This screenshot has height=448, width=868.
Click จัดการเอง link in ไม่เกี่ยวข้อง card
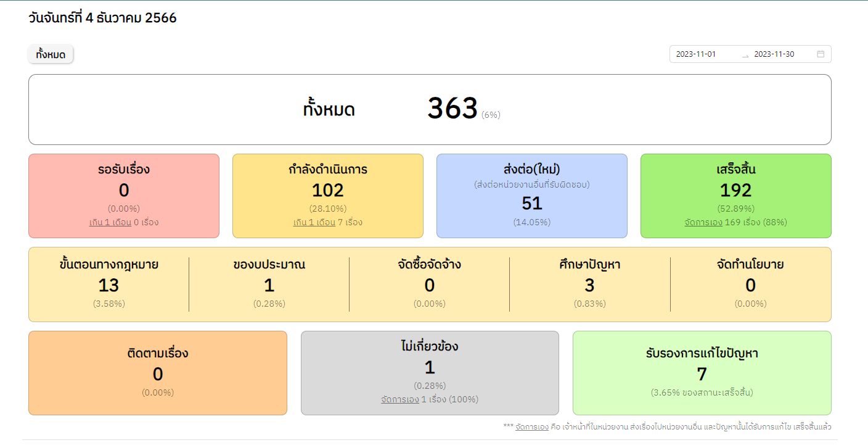point(399,399)
